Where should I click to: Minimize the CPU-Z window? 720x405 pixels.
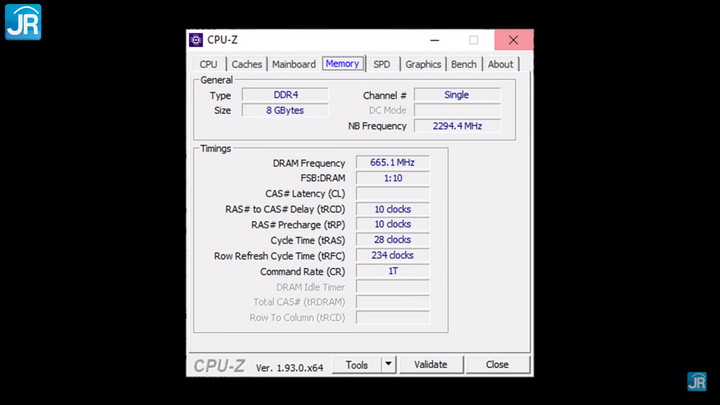pos(435,40)
